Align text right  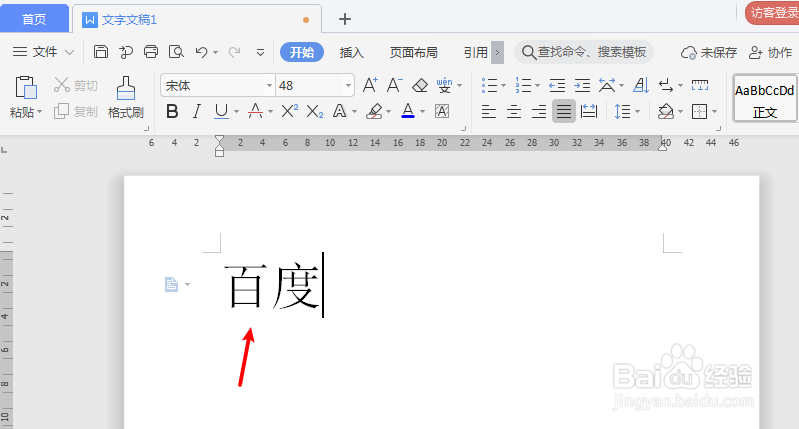[x=539, y=111]
